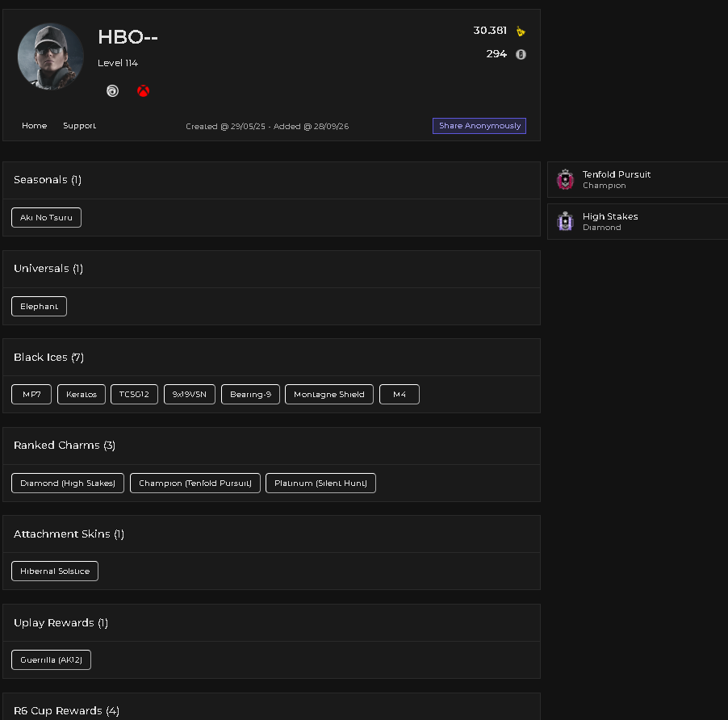Select the Platinum (Silent Hunt) charm

coord(321,483)
